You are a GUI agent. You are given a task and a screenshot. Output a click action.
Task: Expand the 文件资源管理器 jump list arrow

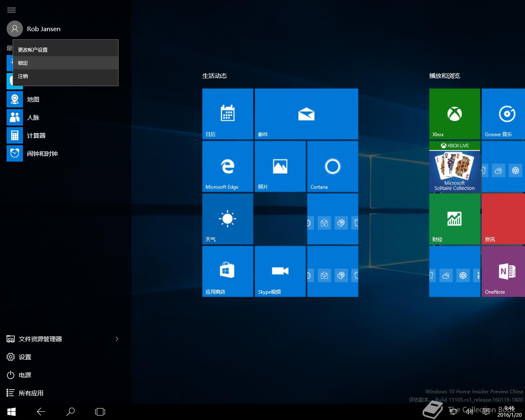pyautogui.click(x=117, y=339)
